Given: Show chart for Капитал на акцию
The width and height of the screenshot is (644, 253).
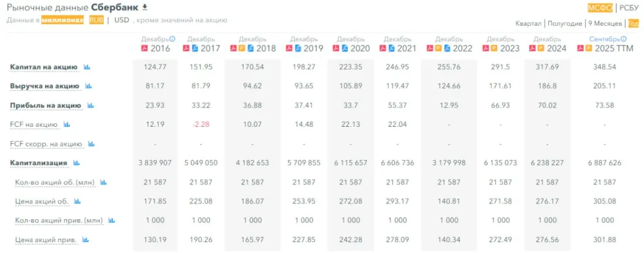Looking at the screenshot, I should [x=86, y=67].
